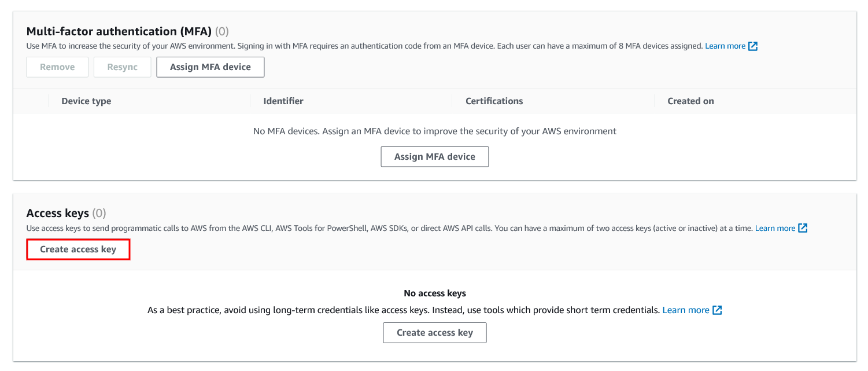Click Create access key below the No access keys message
The image size is (868, 371).
[435, 333]
